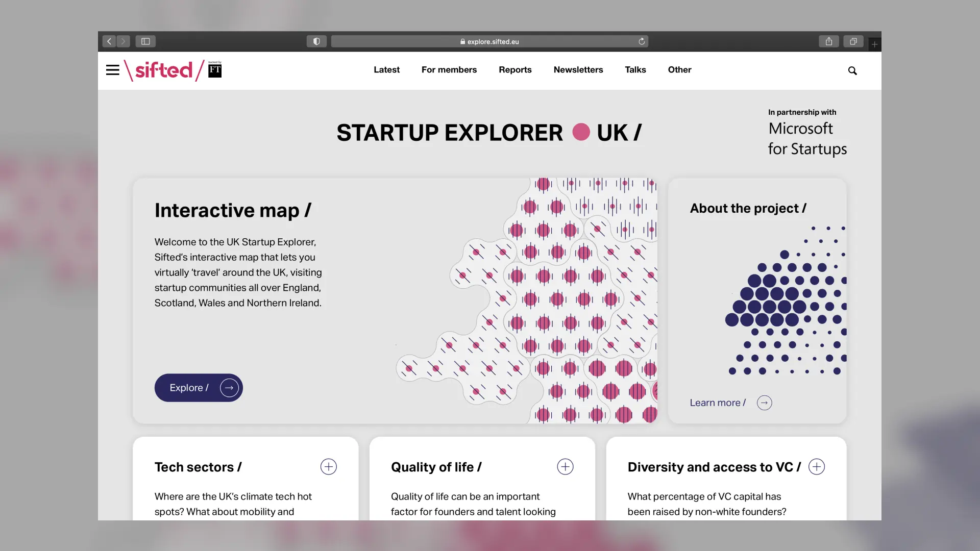Click the search magnifier icon
This screenshot has height=551, width=980.
852,70
